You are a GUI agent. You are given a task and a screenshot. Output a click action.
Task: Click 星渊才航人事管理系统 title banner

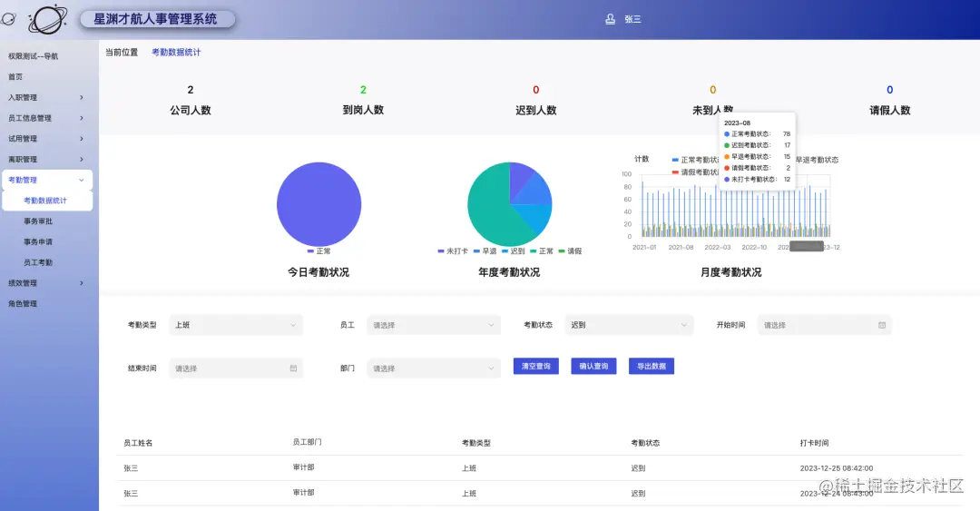(157, 19)
